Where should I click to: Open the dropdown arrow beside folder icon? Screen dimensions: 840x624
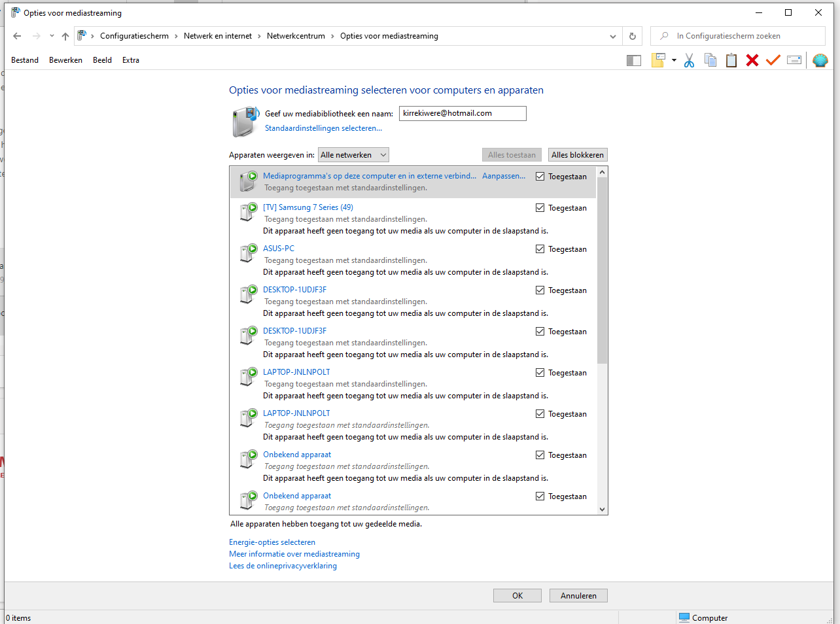point(674,60)
